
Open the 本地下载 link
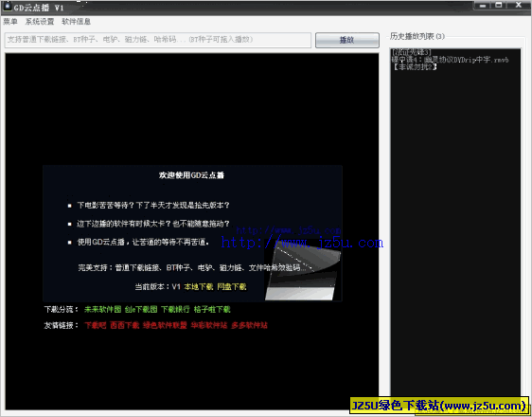pos(199,286)
